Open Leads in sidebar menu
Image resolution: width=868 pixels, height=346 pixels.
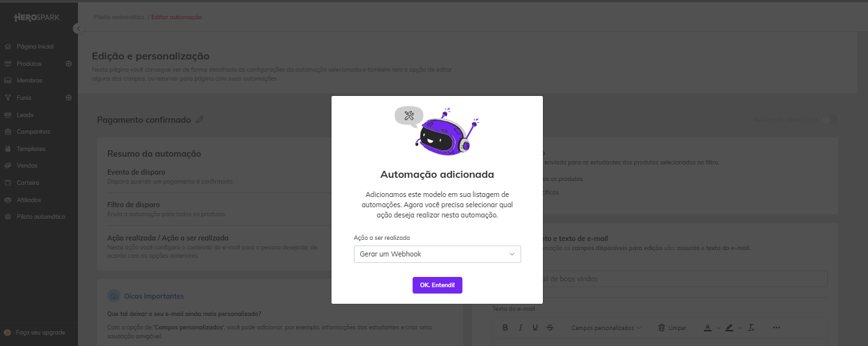(25, 115)
